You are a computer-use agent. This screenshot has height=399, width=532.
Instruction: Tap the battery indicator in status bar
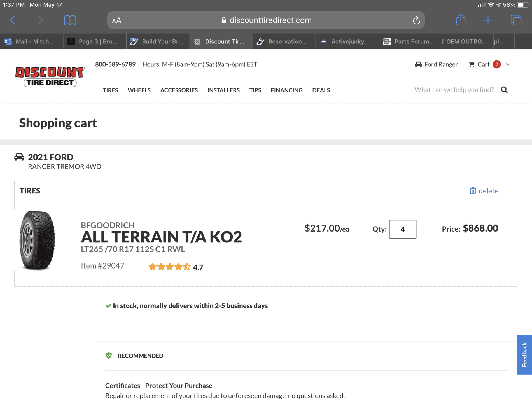[522, 5]
